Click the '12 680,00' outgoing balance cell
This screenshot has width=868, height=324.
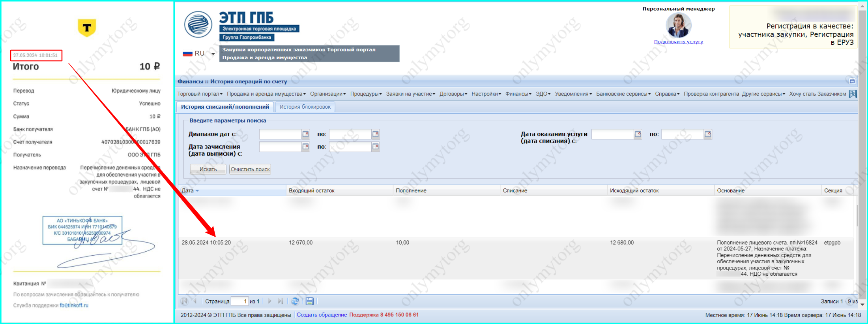coord(622,243)
